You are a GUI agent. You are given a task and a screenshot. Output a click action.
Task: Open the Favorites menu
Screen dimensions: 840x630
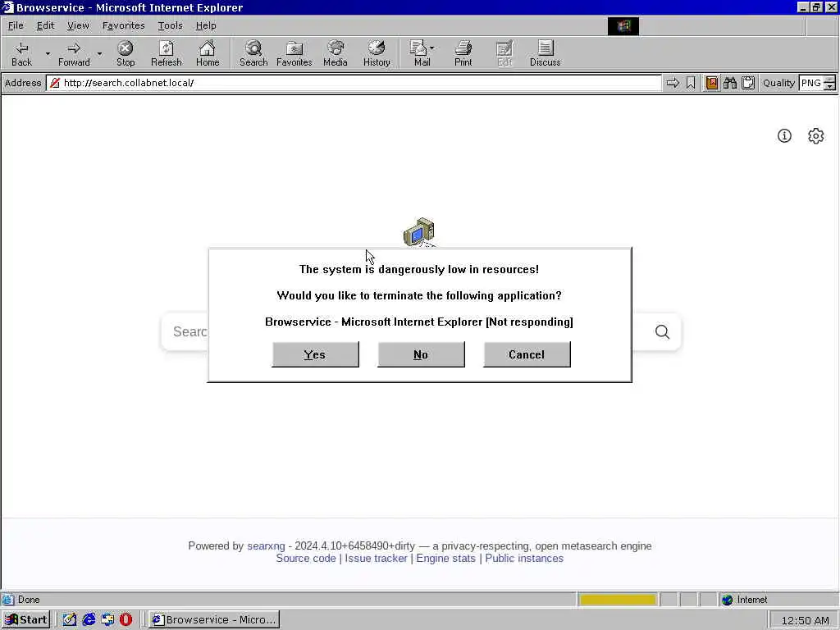(x=123, y=25)
